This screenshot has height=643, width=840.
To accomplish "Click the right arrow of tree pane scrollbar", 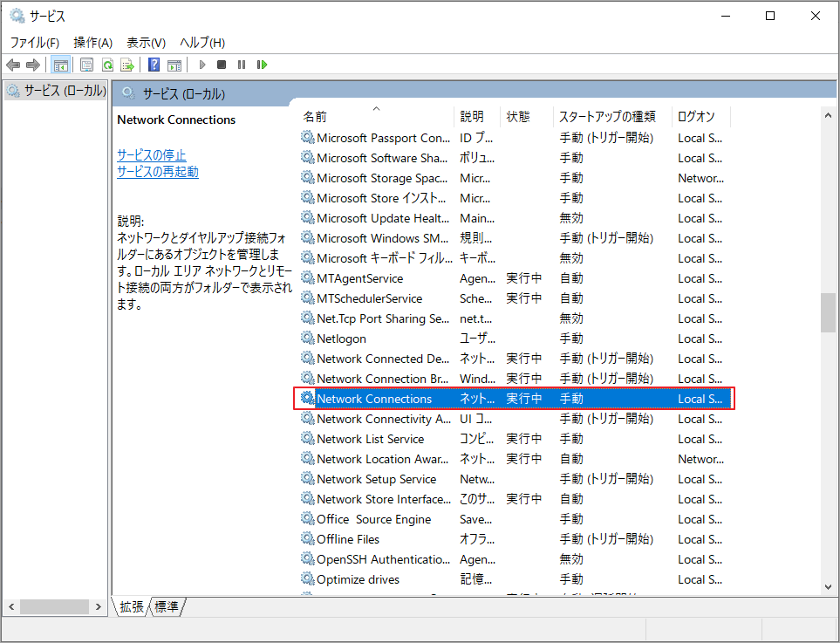I will pos(98,606).
